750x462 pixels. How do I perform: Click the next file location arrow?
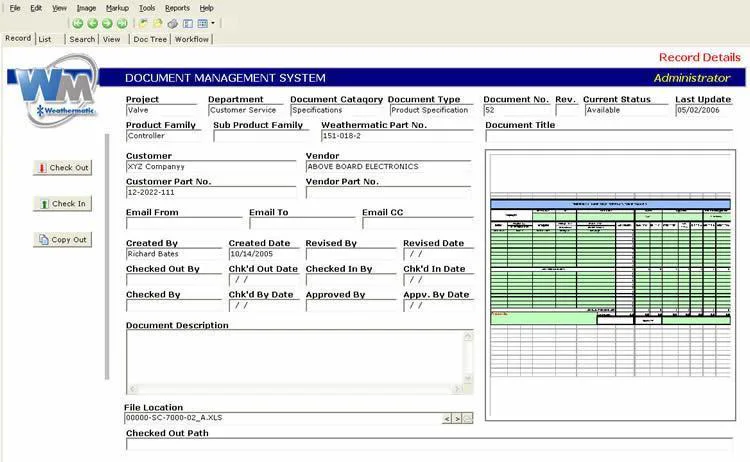coord(457,419)
